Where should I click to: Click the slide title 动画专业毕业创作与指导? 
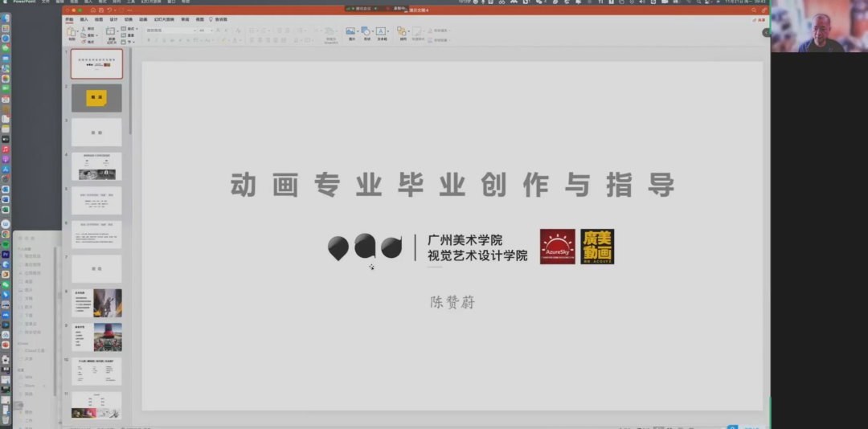coord(452,185)
